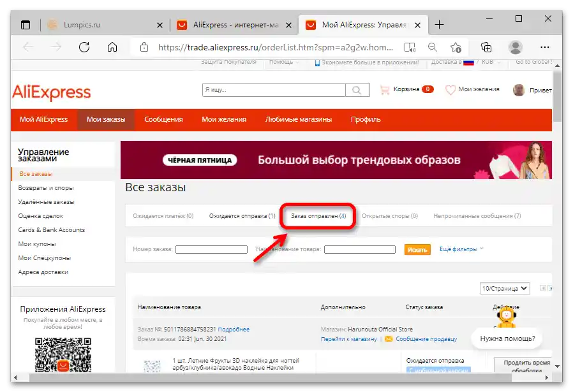Open the browser settings ellipsis menu
This screenshot has height=392, width=573.
pos(544,47)
